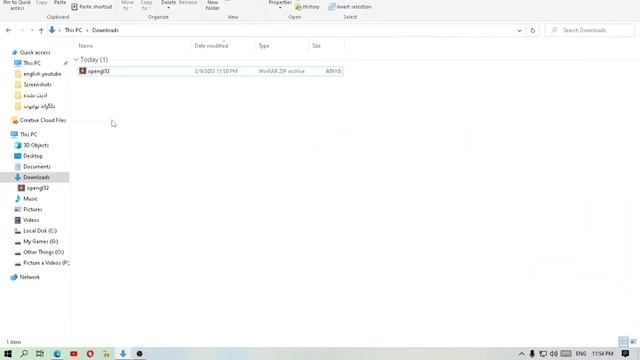Click the WinRAR ZIP archive type cell
This screenshot has width=640, height=360.
coord(281,71)
